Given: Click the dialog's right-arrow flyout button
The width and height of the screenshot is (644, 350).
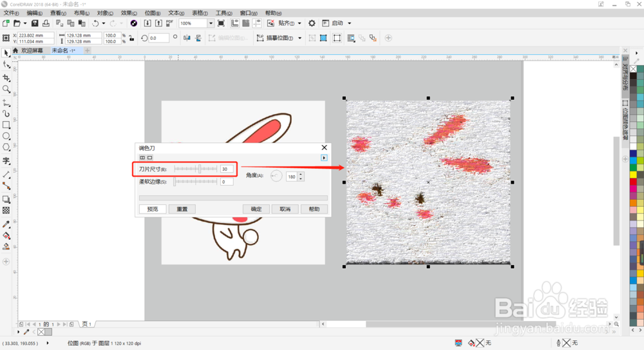Looking at the screenshot, I should (324, 157).
